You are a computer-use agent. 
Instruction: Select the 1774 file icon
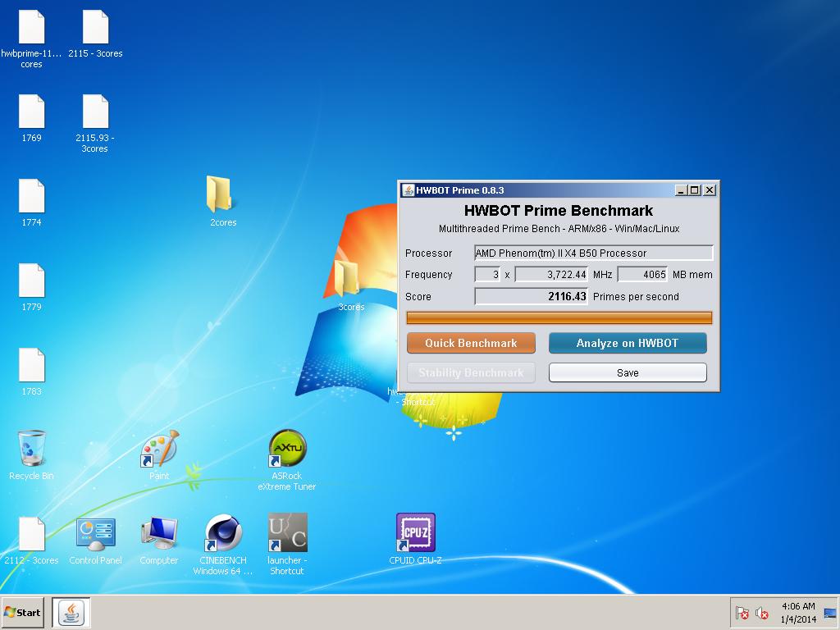pos(32,196)
